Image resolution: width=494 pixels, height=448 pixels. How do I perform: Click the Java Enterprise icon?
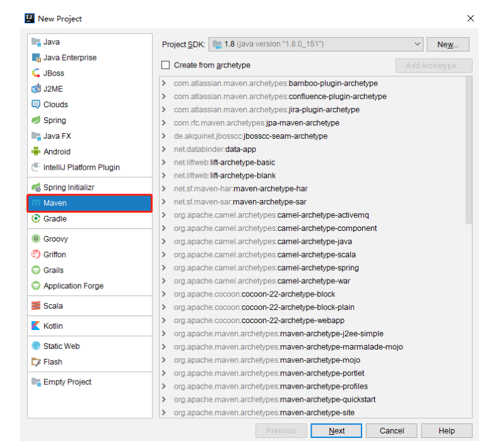(36, 57)
